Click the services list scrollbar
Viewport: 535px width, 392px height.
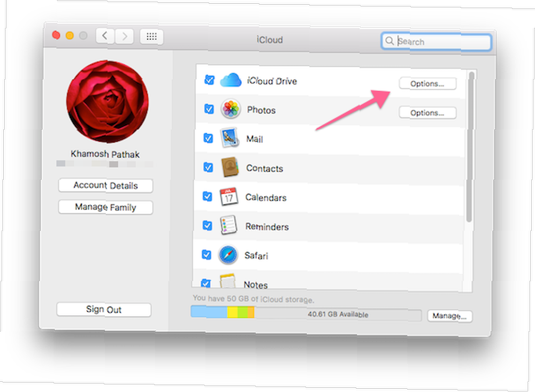tap(470, 147)
